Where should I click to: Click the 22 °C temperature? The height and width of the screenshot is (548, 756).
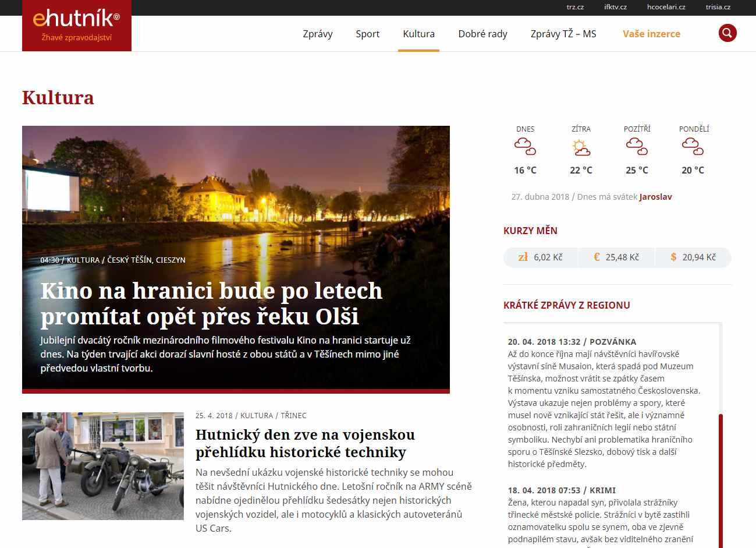(581, 170)
